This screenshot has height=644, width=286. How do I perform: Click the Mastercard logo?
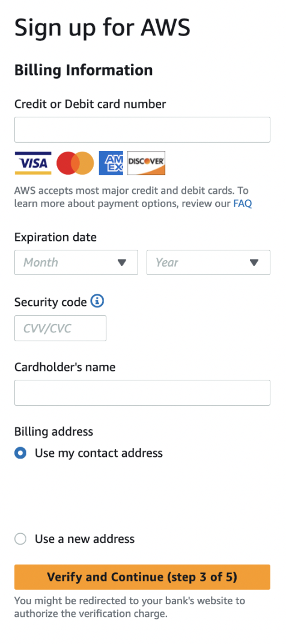point(75,163)
